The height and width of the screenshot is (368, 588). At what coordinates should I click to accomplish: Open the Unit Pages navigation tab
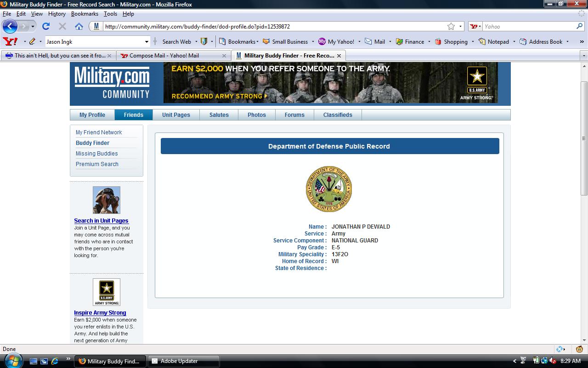point(176,115)
